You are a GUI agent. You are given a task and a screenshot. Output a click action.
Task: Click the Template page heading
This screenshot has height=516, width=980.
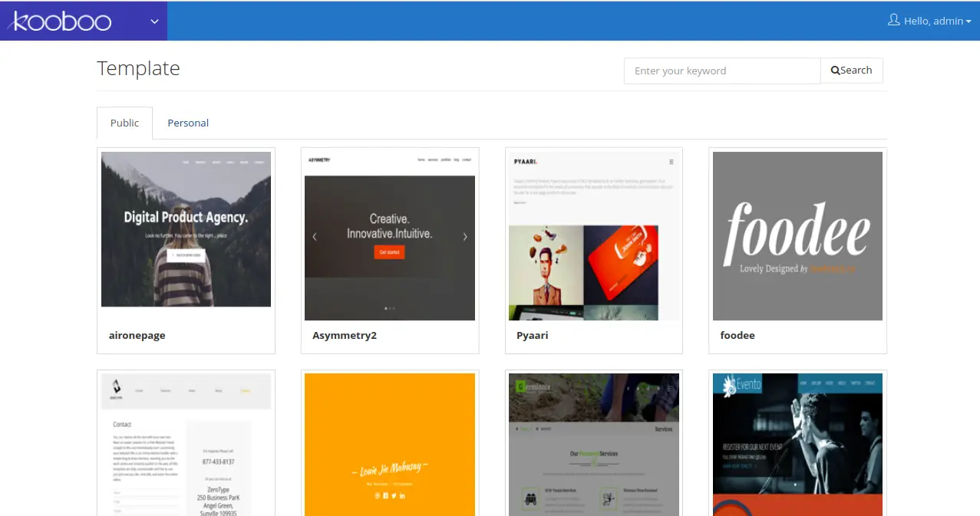pyautogui.click(x=138, y=68)
